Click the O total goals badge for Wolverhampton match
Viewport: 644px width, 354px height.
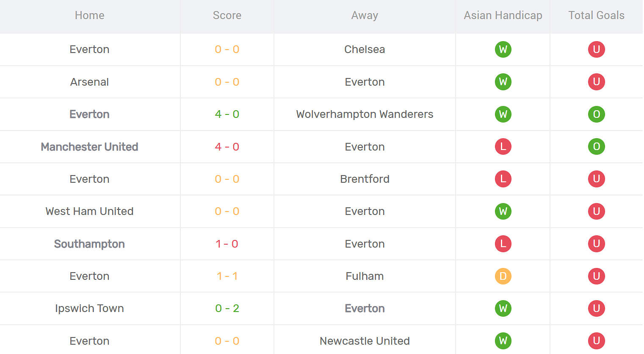pos(596,114)
